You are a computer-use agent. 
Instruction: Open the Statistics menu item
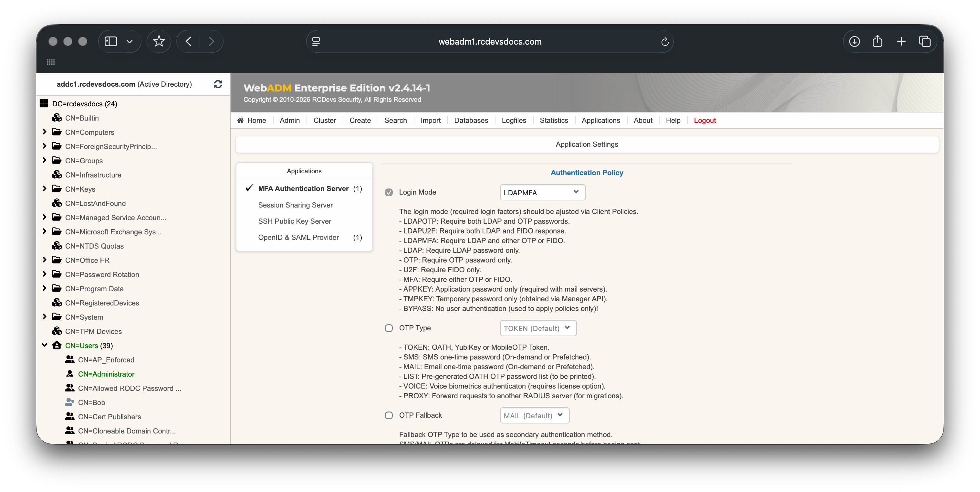point(554,120)
